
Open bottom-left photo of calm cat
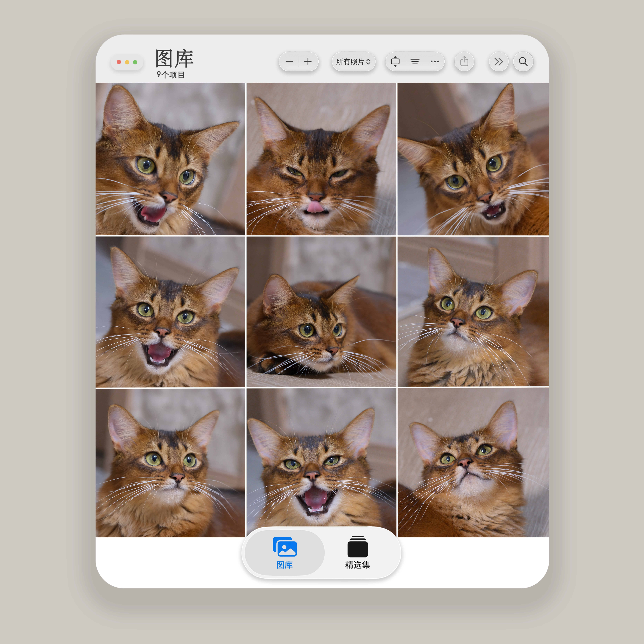[x=170, y=463]
